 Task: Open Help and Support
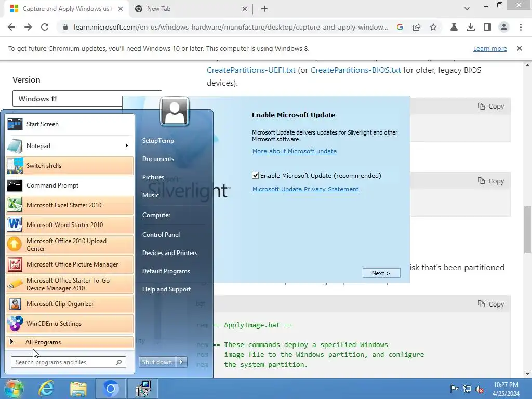pos(167,289)
